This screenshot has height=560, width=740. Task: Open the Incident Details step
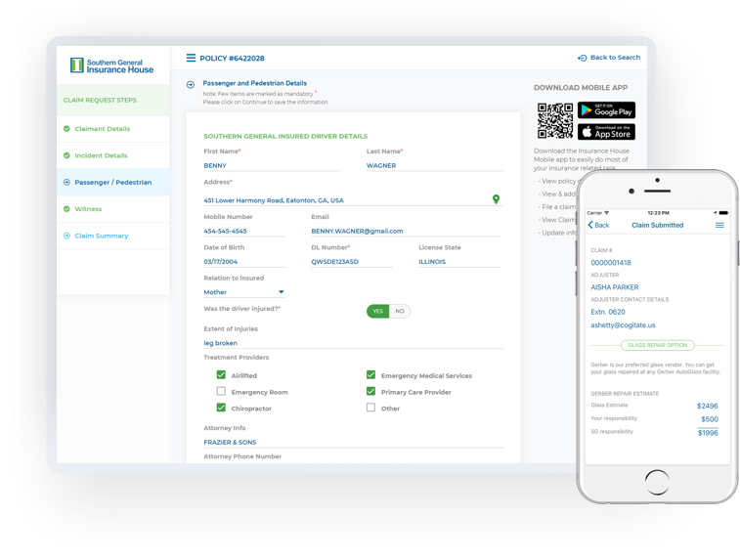112,155
